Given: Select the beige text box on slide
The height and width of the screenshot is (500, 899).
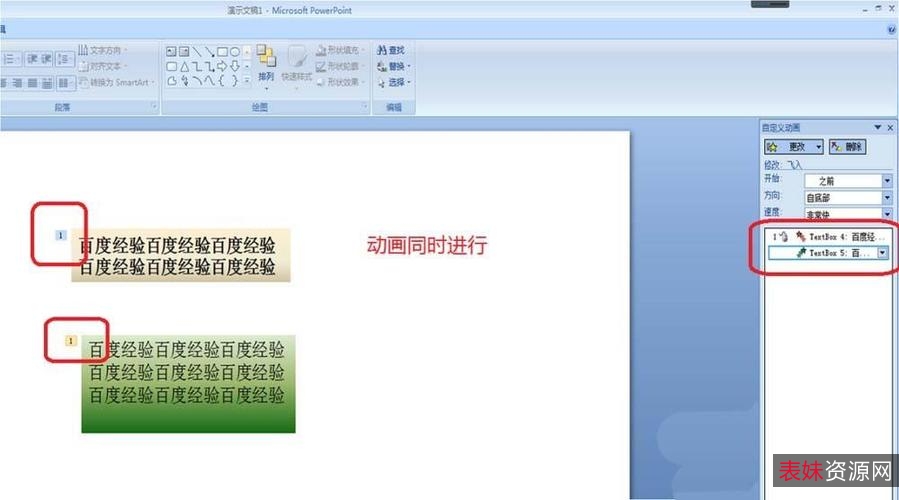Looking at the screenshot, I should (x=181, y=255).
